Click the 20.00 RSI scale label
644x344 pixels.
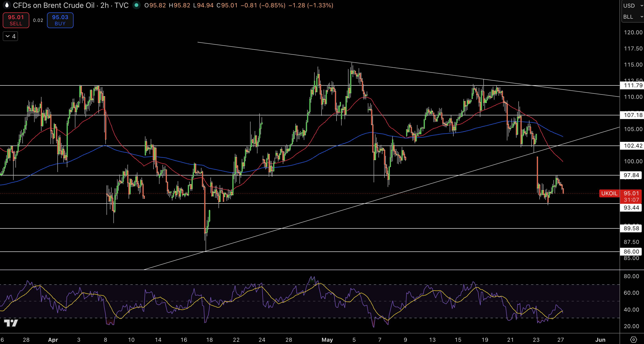pos(631,326)
